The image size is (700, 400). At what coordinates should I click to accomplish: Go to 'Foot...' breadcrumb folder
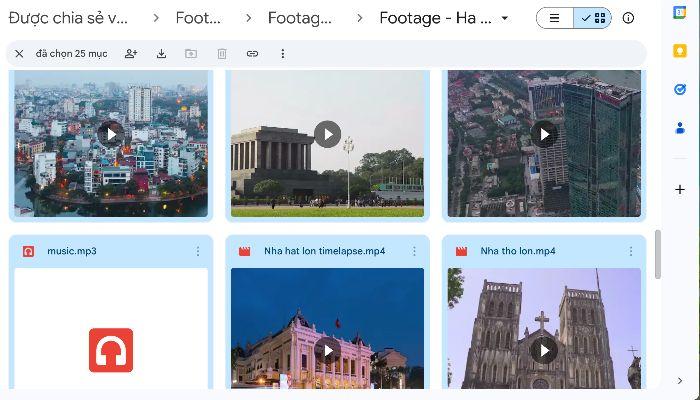coord(198,18)
